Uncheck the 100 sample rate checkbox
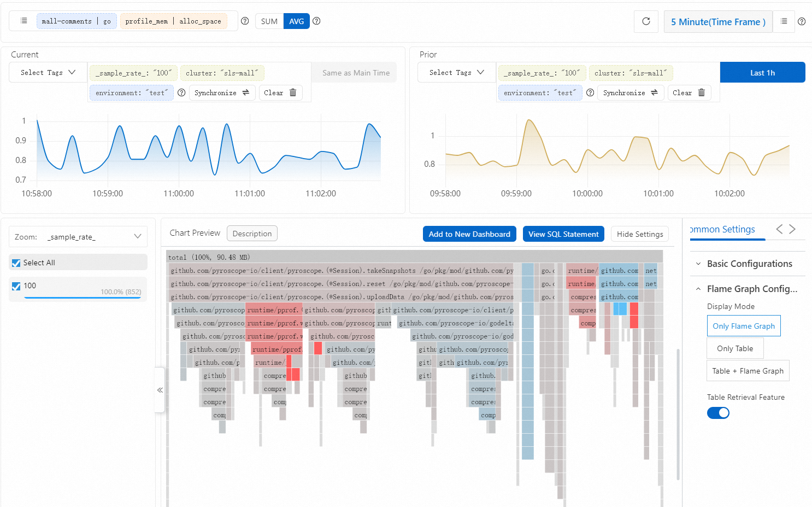 pyautogui.click(x=16, y=286)
